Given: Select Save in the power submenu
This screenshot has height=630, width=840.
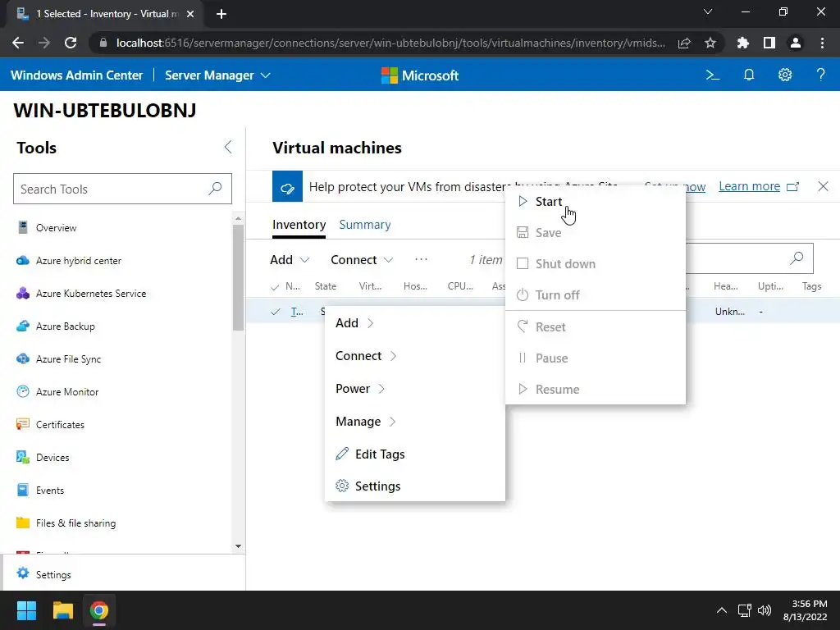Looking at the screenshot, I should click(596, 232).
